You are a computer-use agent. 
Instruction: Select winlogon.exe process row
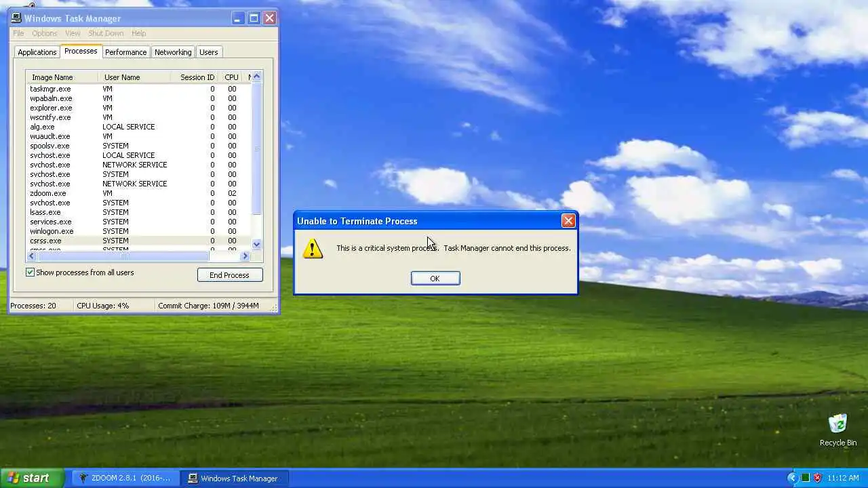point(138,231)
